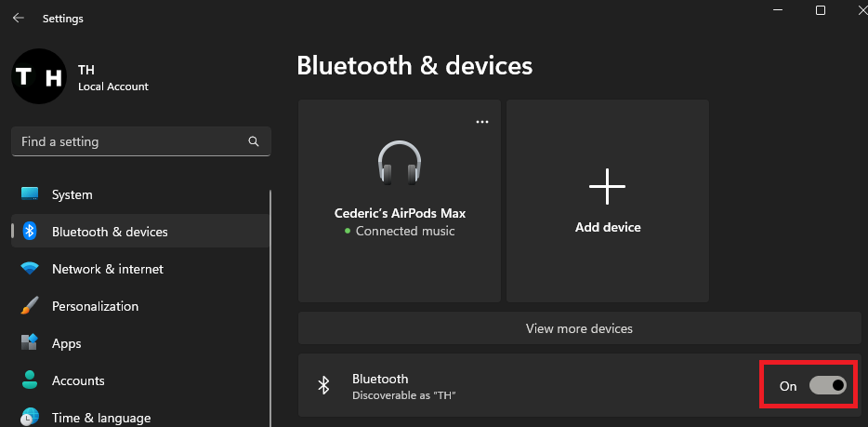Click the View more devices button
868x427 pixels.
click(x=579, y=328)
